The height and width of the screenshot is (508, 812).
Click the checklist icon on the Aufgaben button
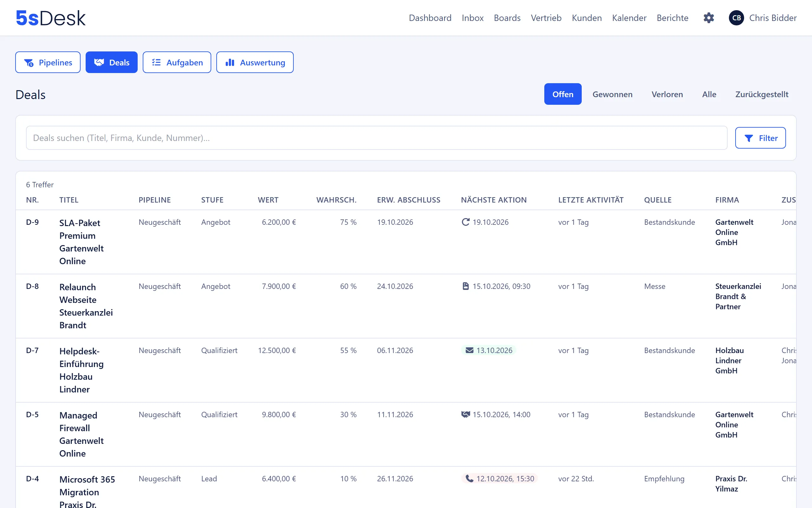coord(156,62)
